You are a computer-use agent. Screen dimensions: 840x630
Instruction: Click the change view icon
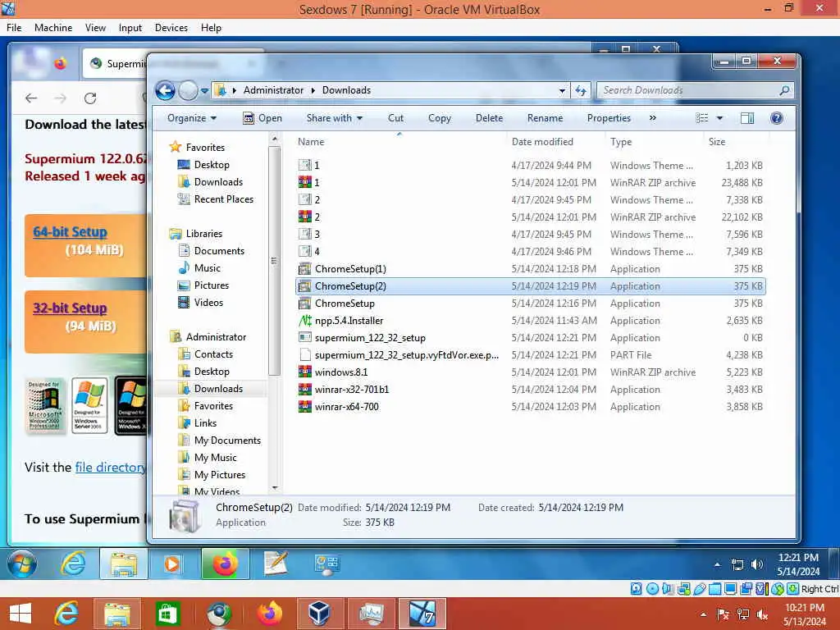702,118
